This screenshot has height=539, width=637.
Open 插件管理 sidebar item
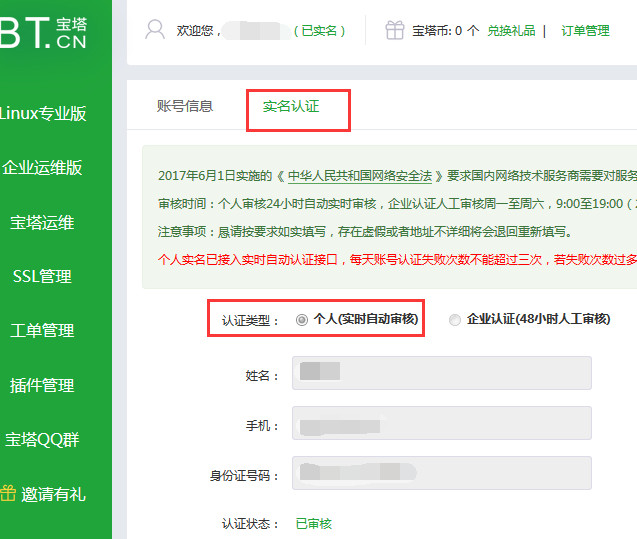pyautogui.click(x=42, y=385)
